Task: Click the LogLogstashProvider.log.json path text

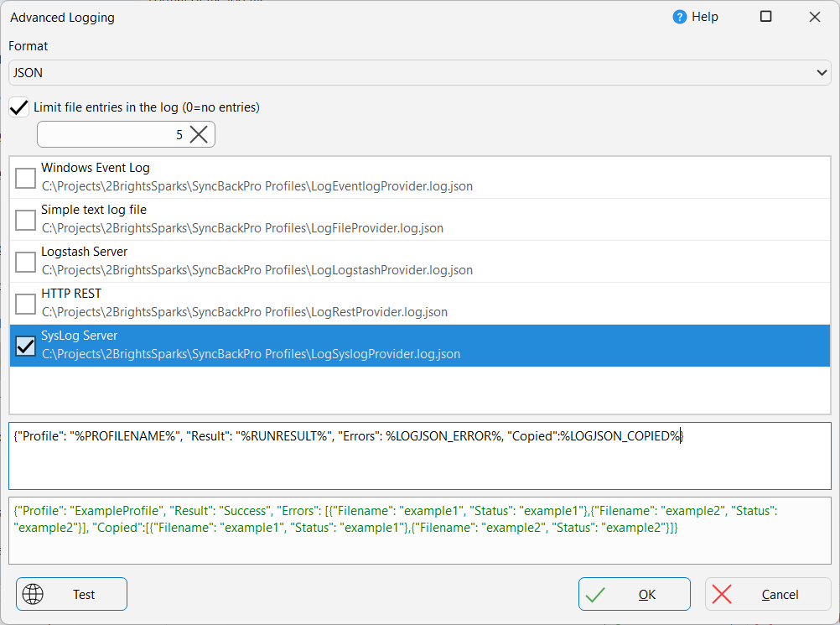Action: point(257,270)
